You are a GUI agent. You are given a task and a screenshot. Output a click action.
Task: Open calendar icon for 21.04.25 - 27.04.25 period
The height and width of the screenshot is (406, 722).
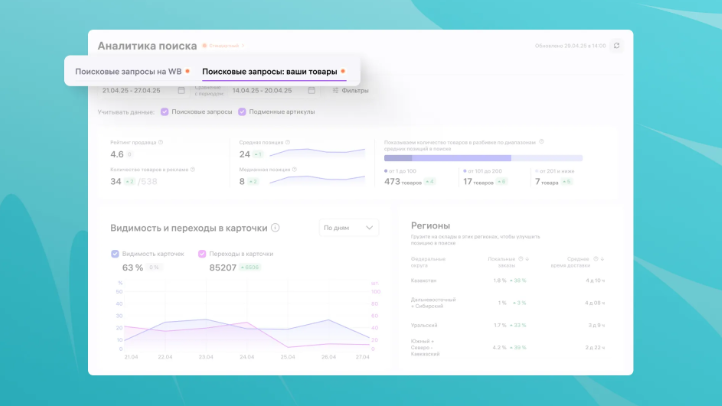181,91
